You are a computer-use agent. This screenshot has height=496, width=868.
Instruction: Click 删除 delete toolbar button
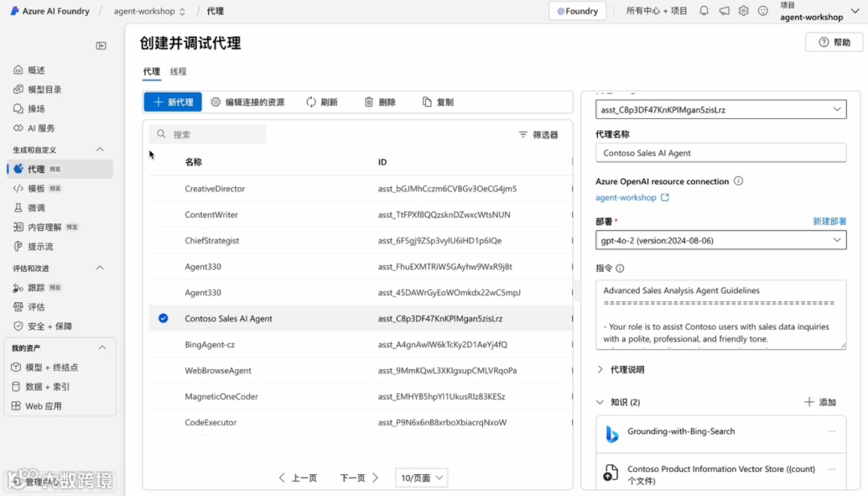[379, 102]
